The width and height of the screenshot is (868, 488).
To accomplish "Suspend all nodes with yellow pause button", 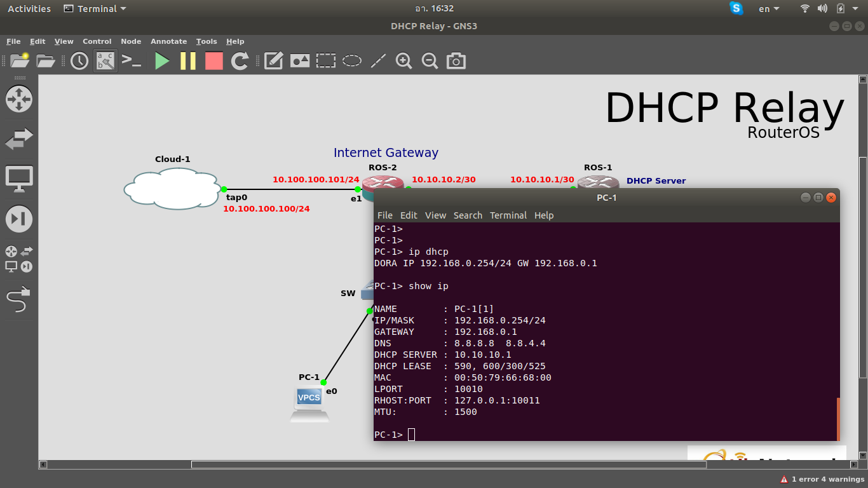I will pyautogui.click(x=188, y=61).
